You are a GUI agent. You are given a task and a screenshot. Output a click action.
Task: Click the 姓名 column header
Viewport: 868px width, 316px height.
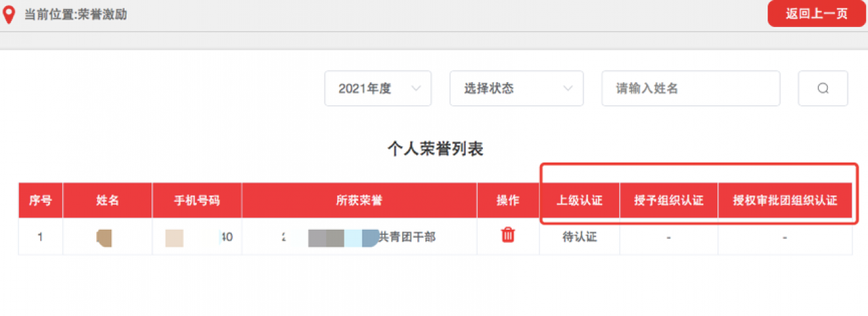click(x=107, y=201)
